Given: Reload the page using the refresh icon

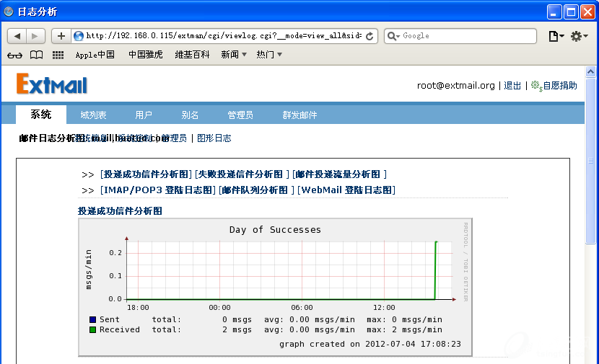Looking at the screenshot, I should [x=370, y=36].
